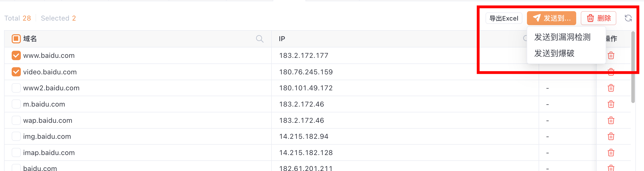Check the www2.baidu.com checkbox
644x171 pixels.
click(x=16, y=88)
